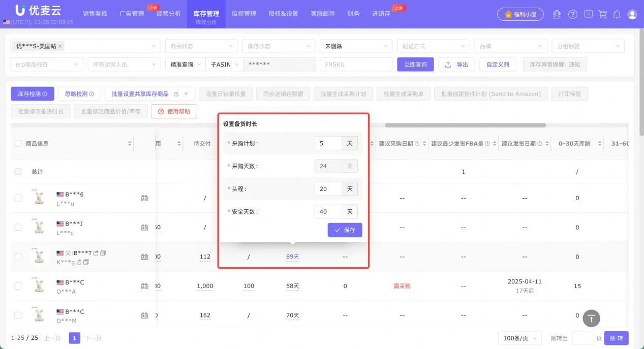Click the 导出 export button
Image resolution: width=644 pixels, height=349 pixels.
click(x=456, y=65)
